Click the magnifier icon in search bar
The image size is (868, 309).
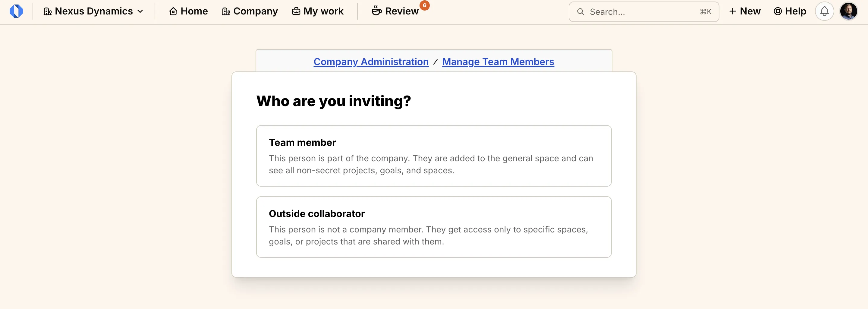(580, 12)
